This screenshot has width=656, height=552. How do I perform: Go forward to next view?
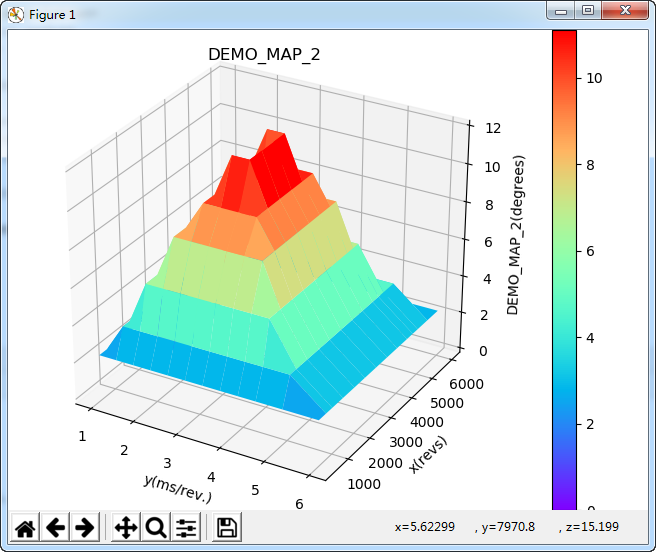pos(85,527)
